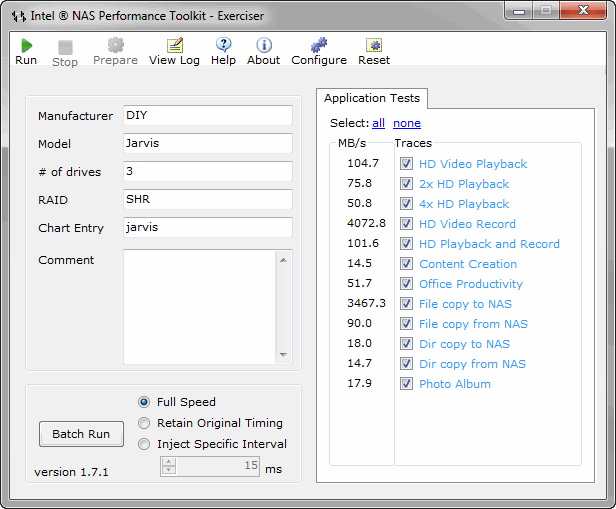Click the Run toolbar icon
This screenshot has height=509, width=616.
(26, 46)
